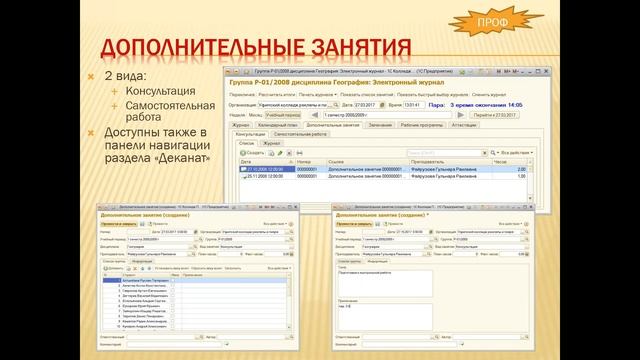Open the date calendar icon in student-list form
Viewport: 640px width, 360px height.
coord(196,232)
